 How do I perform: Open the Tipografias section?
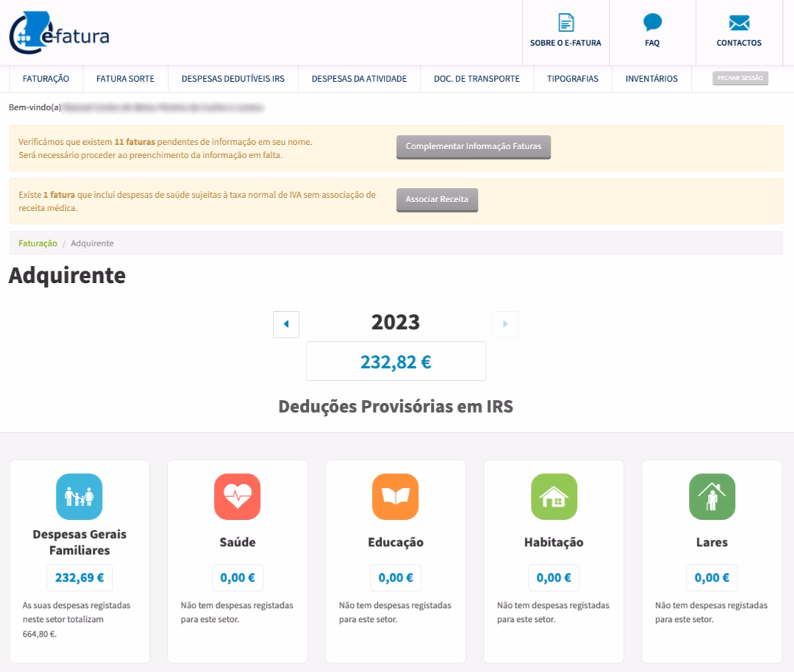point(572,79)
